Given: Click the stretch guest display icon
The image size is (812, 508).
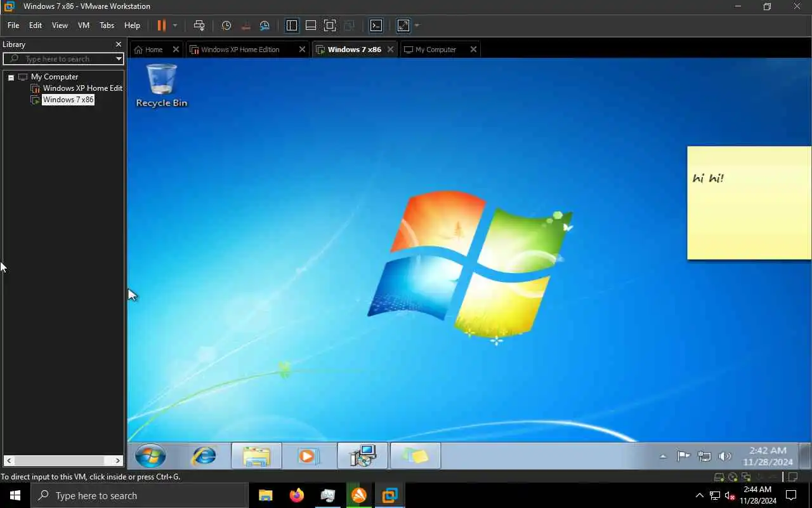Looking at the screenshot, I should (x=403, y=25).
